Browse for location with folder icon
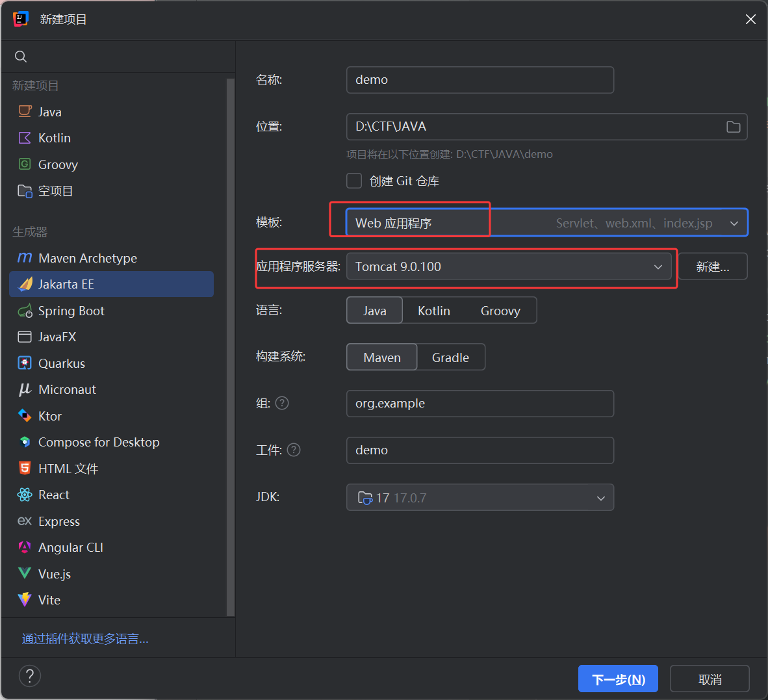Screen dimensions: 768x700 tap(733, 127)
